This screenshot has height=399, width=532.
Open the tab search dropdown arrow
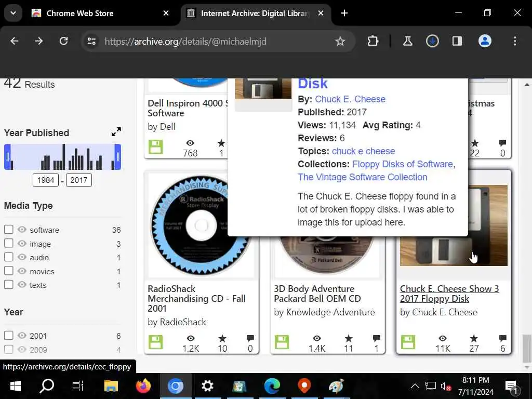(x=13, y=13)
